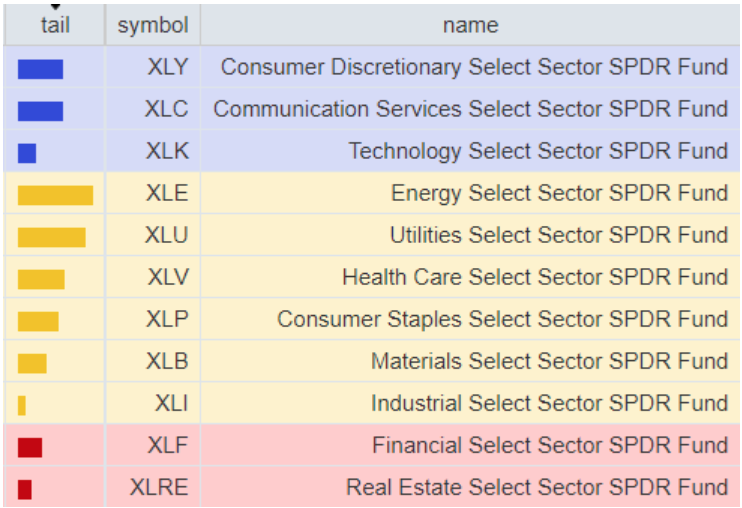Select the XLV symbol cell
This screenshot has width=742, height=508.
167,277
